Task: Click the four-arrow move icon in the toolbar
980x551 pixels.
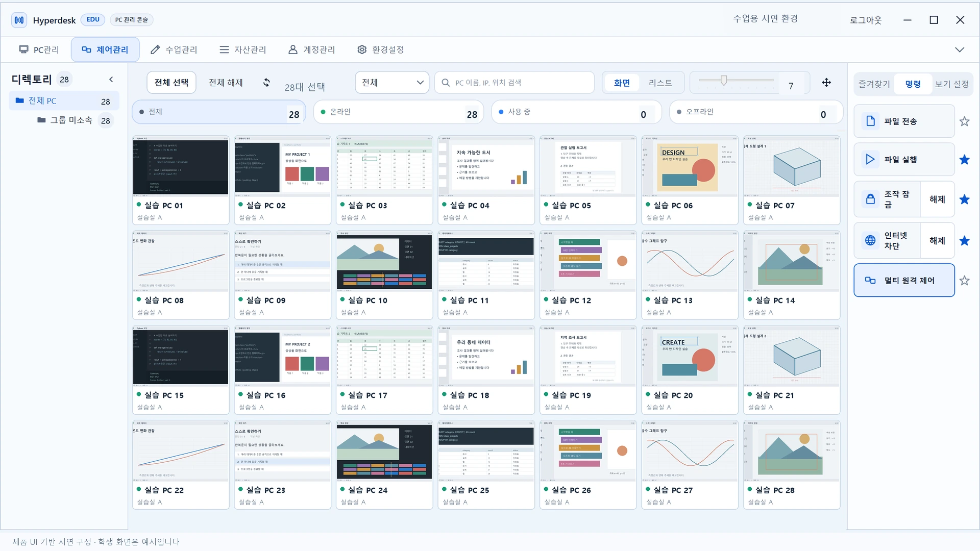Action: click(x=826, y=83)
